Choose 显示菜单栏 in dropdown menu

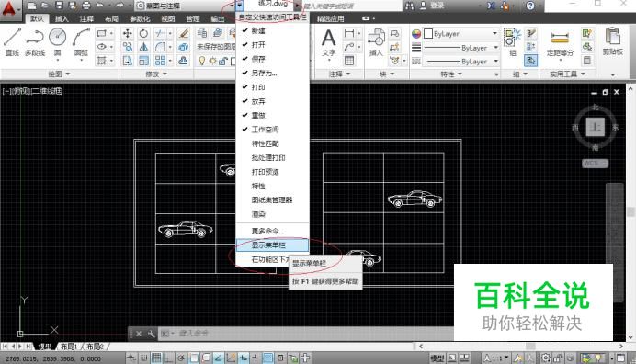click(273, 245)
